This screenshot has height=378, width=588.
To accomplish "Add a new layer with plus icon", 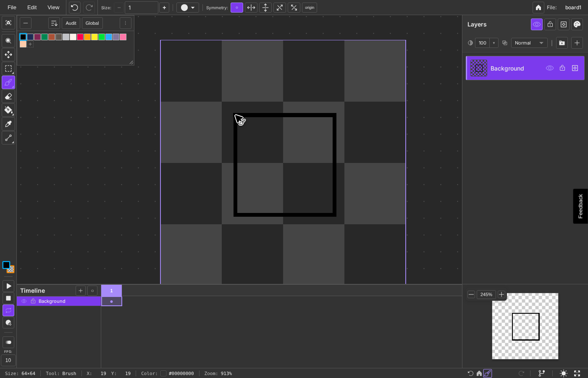I will click(577, 43).
